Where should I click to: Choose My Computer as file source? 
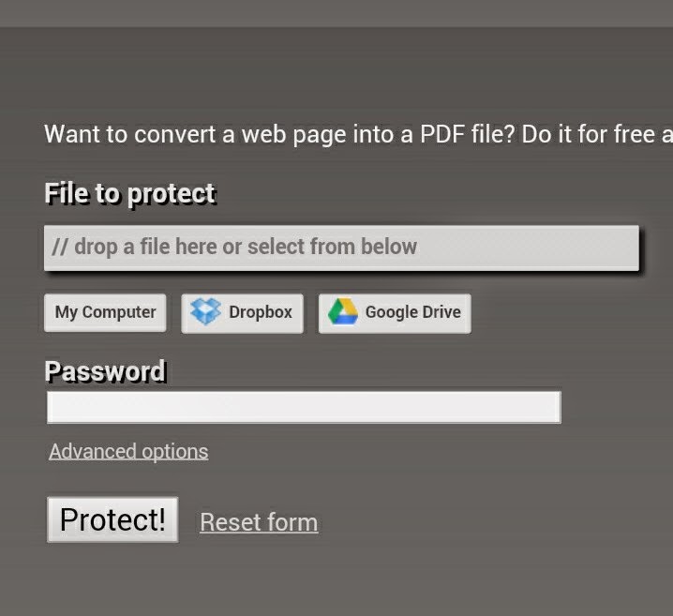click(x=105, y=313)
